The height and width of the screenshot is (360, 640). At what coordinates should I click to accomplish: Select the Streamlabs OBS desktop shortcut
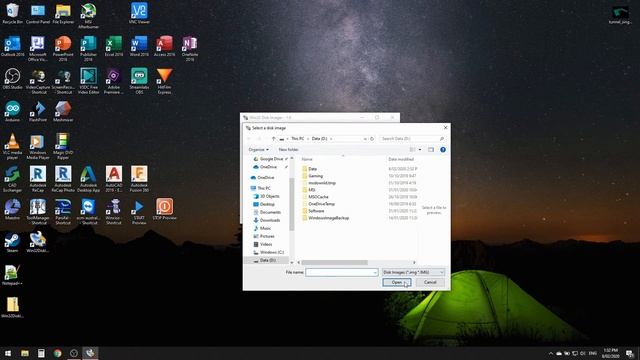point(139,81)
